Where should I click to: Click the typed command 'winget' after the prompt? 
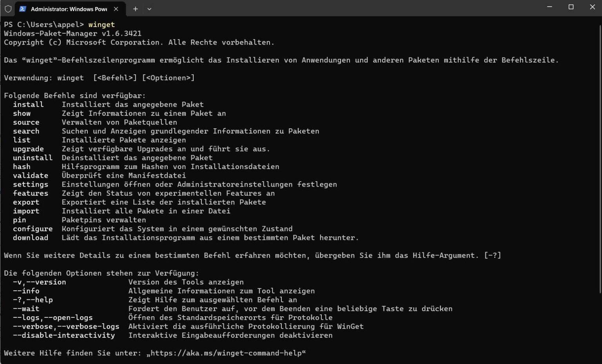[x=102, y=24]
